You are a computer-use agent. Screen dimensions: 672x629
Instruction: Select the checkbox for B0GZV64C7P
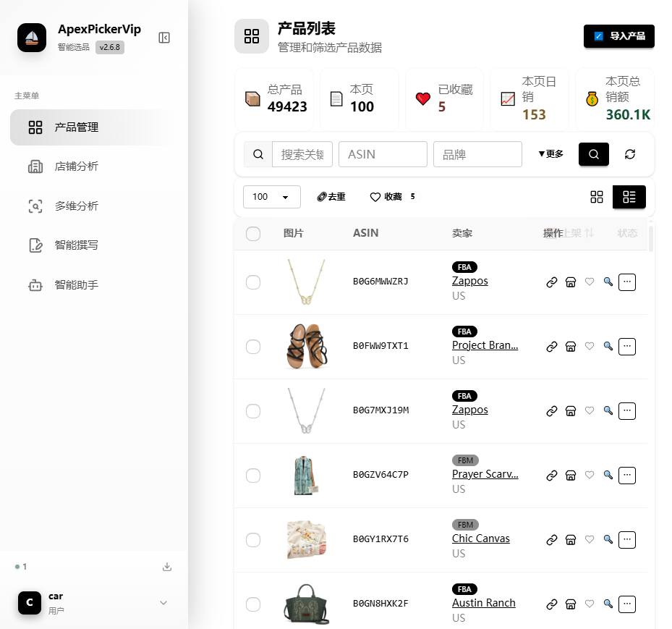(253, 476)
